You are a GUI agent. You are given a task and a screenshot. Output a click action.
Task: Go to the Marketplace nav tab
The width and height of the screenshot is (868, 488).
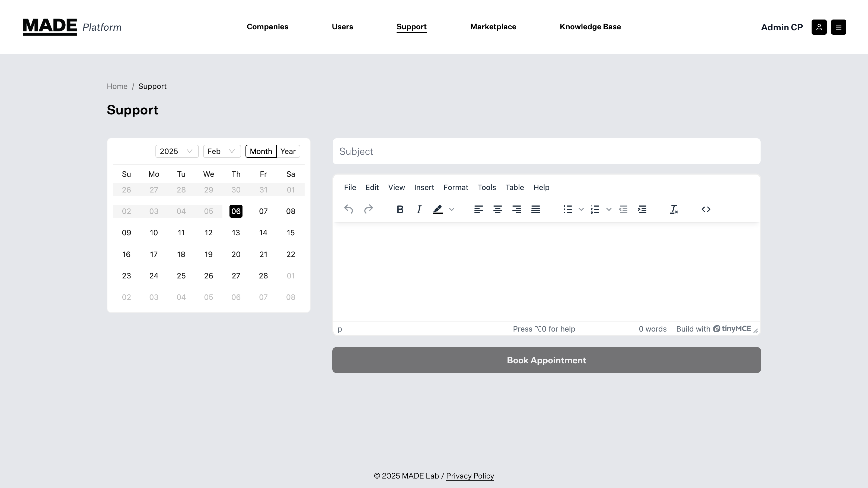(493, 27)
